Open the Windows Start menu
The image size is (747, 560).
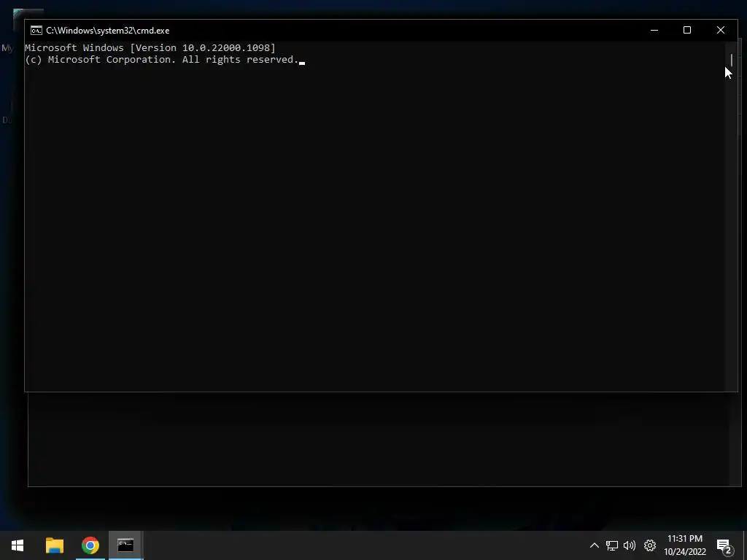tap(18, 545)
